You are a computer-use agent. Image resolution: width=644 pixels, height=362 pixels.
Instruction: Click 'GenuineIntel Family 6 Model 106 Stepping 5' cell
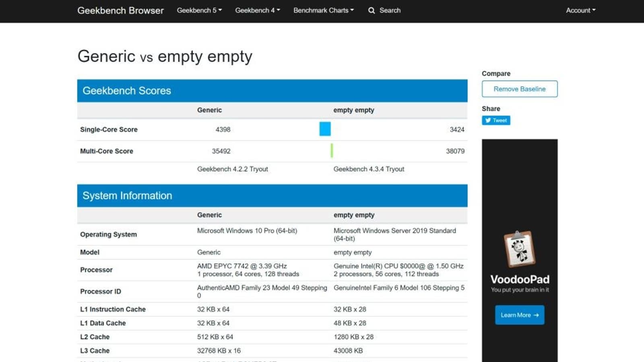pos(399,288)
